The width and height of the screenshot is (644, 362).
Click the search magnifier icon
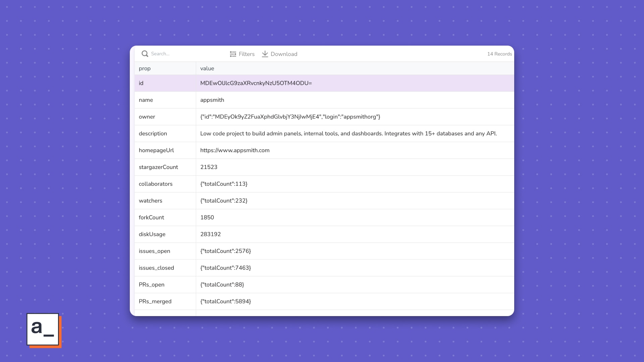point(145,54)
